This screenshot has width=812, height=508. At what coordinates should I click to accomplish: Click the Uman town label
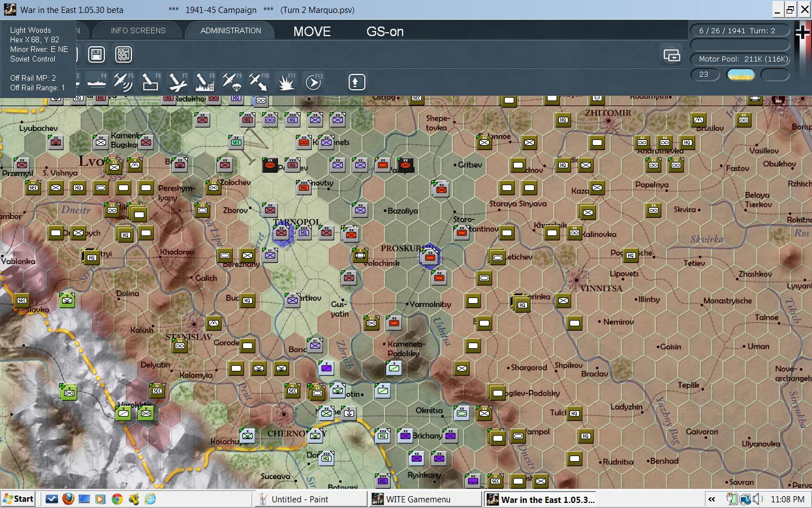758,346
